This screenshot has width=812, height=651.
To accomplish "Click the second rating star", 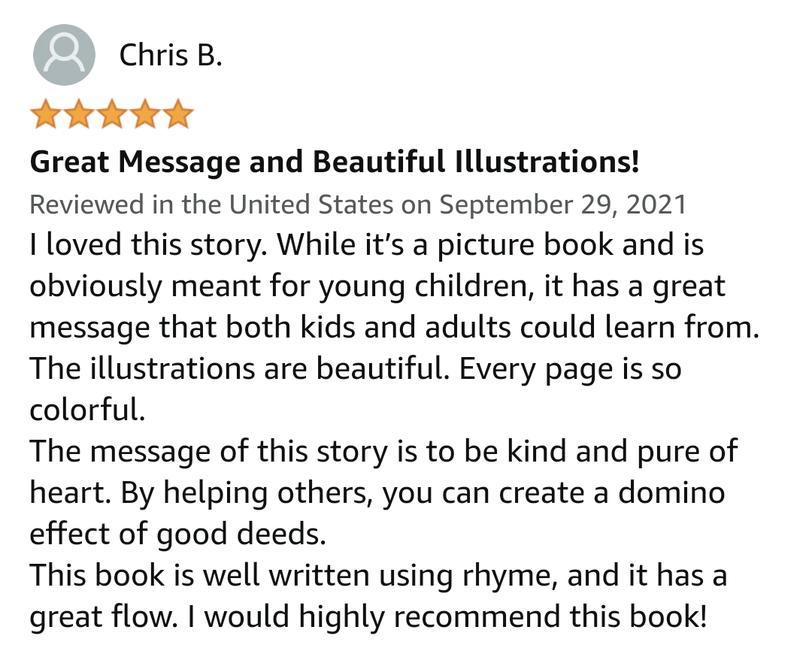I will (x=78, y=115).
